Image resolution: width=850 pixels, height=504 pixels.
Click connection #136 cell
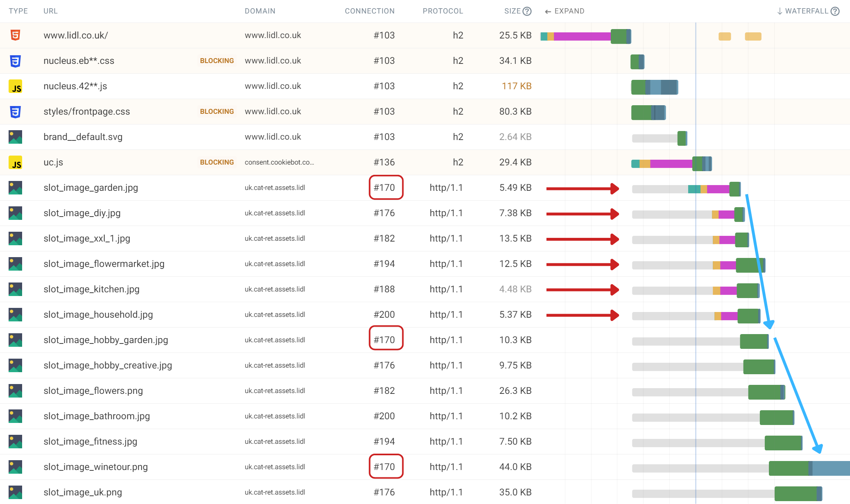[x=384, y=162]
